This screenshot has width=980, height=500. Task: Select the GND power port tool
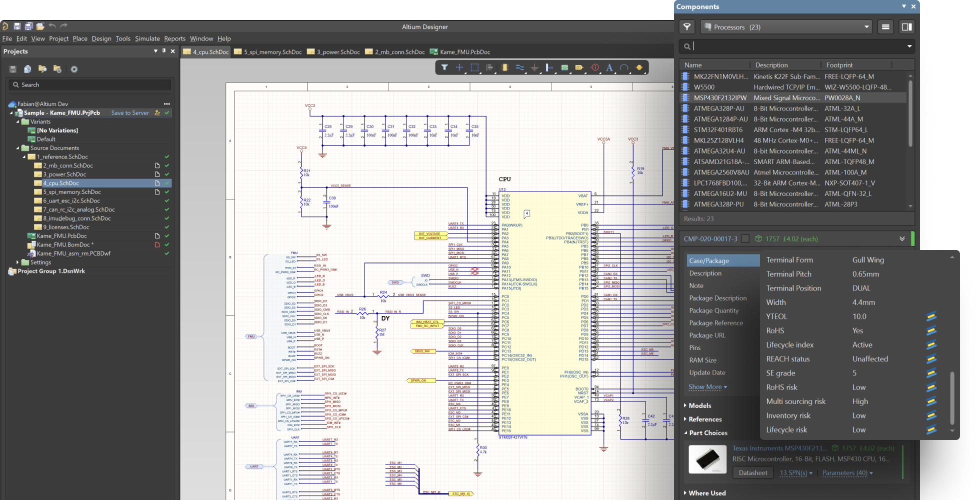(534, 67)
